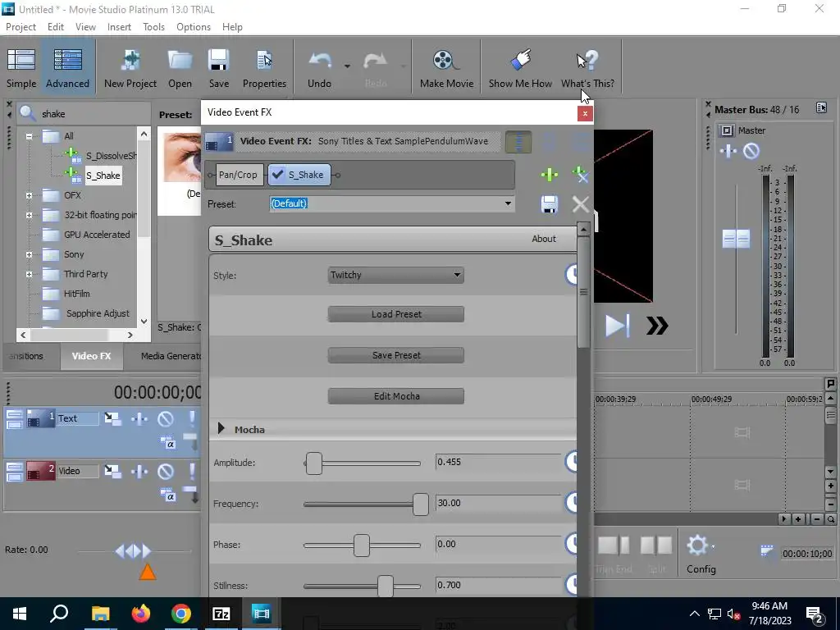This screenshot has width=840, height=630.
Task: Solo the Text track
Action: (192, 418)
